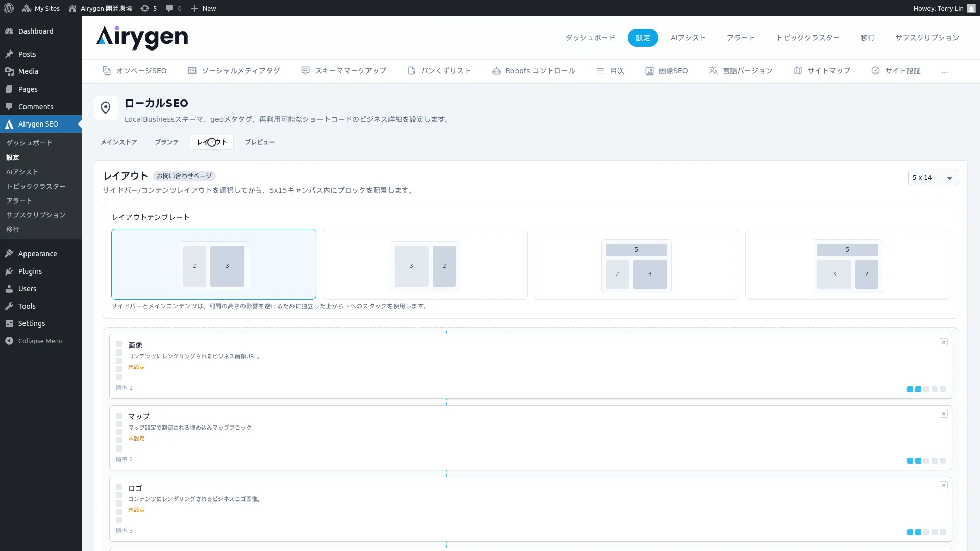Select 設定 pill in top navigation
The height and width of the screenshot is (551, 980).
[643, 38]
